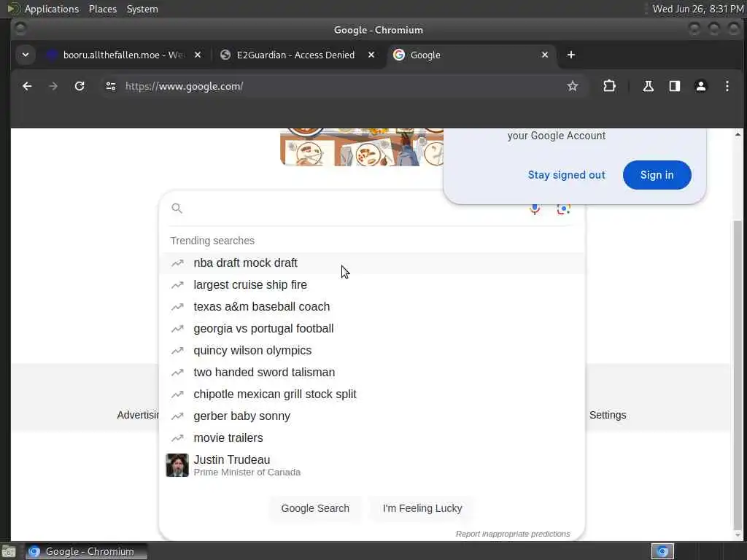Select suggestion quincy wilson olympics
Image resolution: width=747 pixels, height=560 pixels.
pyautogui.click(x=372, y=351)
